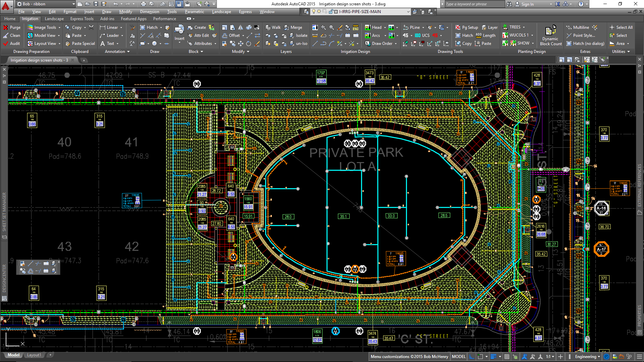Toggle the ortho mode status bar icon
Screen dimensions: 644x362
pos(472,357)
